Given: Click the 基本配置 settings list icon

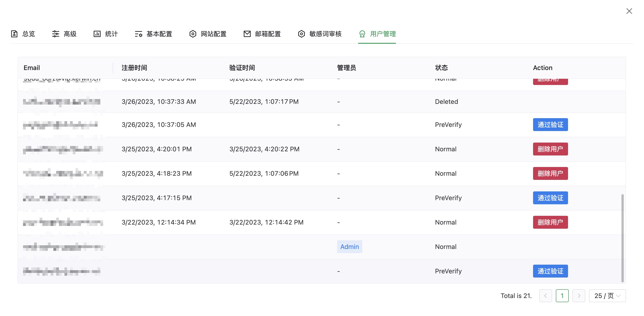Looking at the screenshot, I should click(x=139, y=34).
